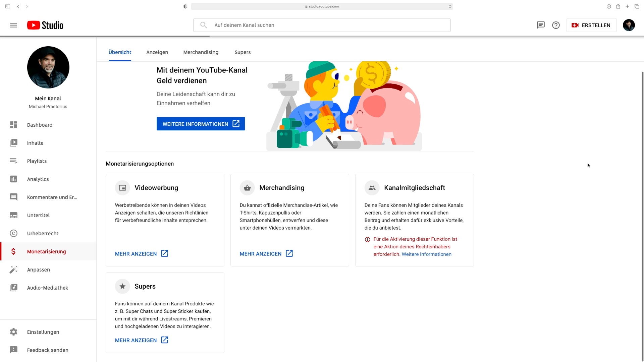Open Inhalte in the sidebar
The image size is (644, 362).
point(48,143)
